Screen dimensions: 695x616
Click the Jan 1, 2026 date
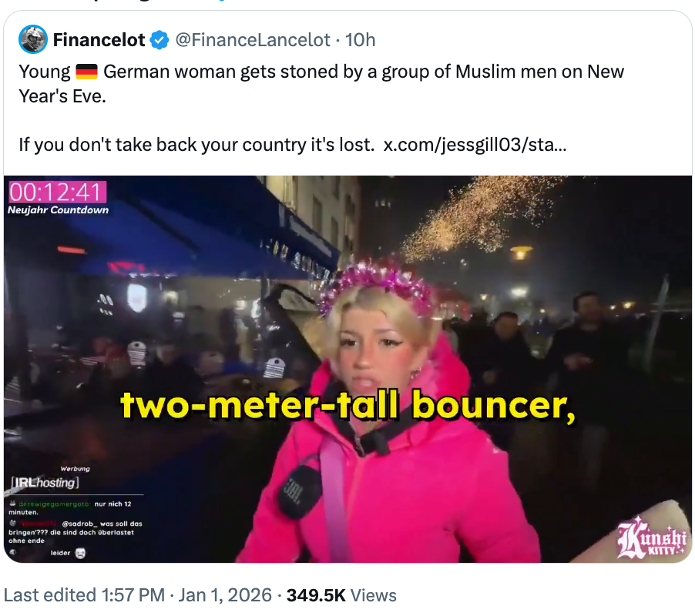click(227, 595)
